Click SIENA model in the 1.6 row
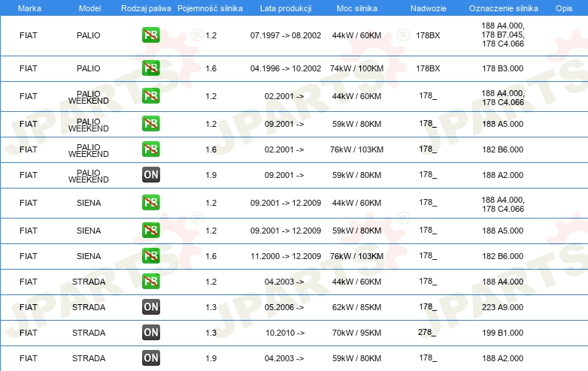 [89, 256]
